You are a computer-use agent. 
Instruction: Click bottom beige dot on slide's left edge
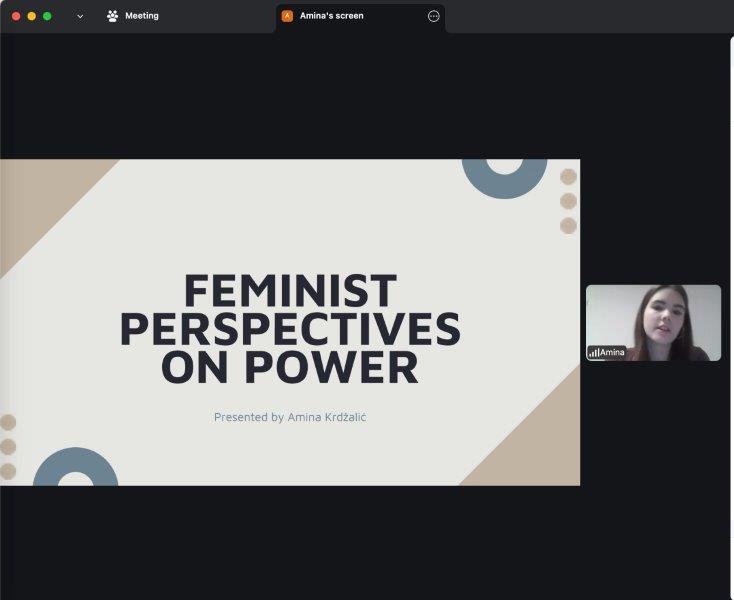click(8, 471)
